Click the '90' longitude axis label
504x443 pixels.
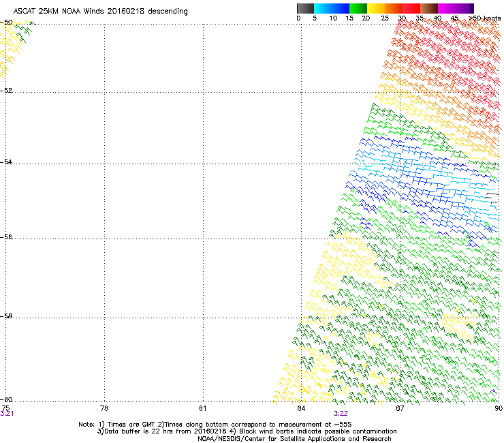499,408
